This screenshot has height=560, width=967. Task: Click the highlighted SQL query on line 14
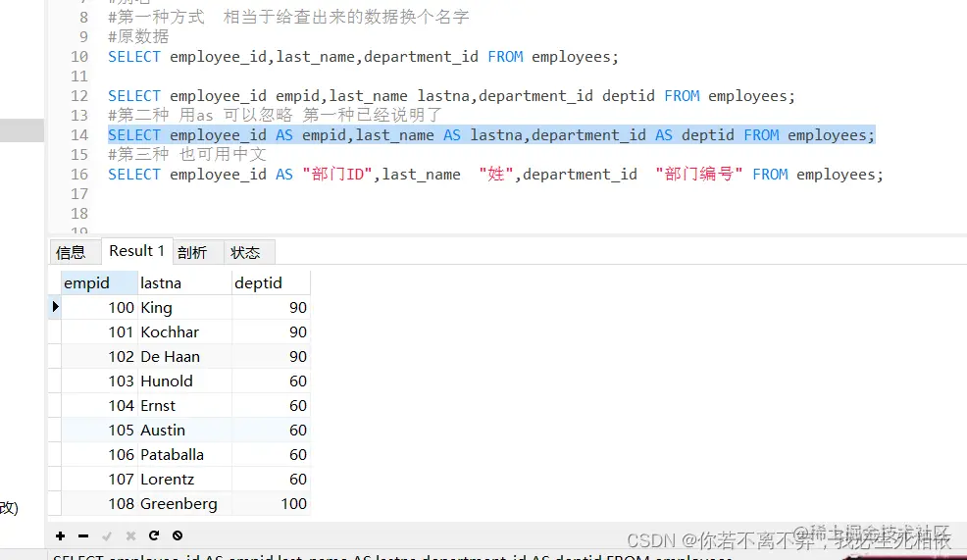[x=491, y=135]
